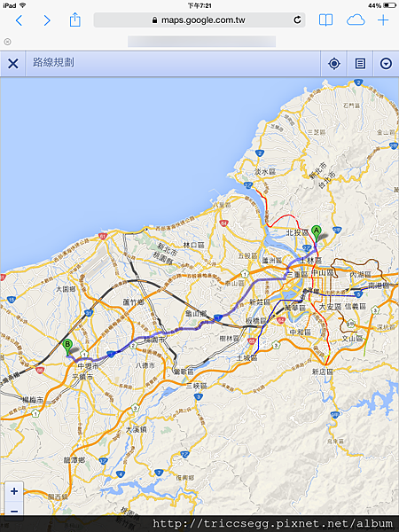Tap the 內湖區 map label
The image size is (399, 532).
[360, 275]
